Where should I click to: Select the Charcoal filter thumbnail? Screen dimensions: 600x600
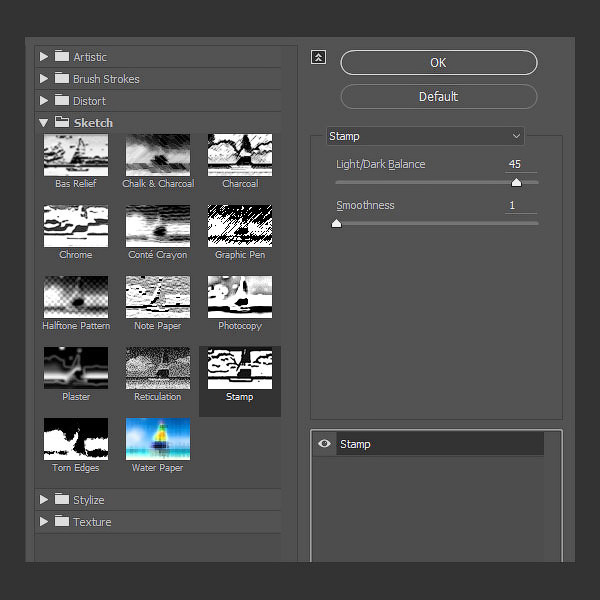coord(240,155)
